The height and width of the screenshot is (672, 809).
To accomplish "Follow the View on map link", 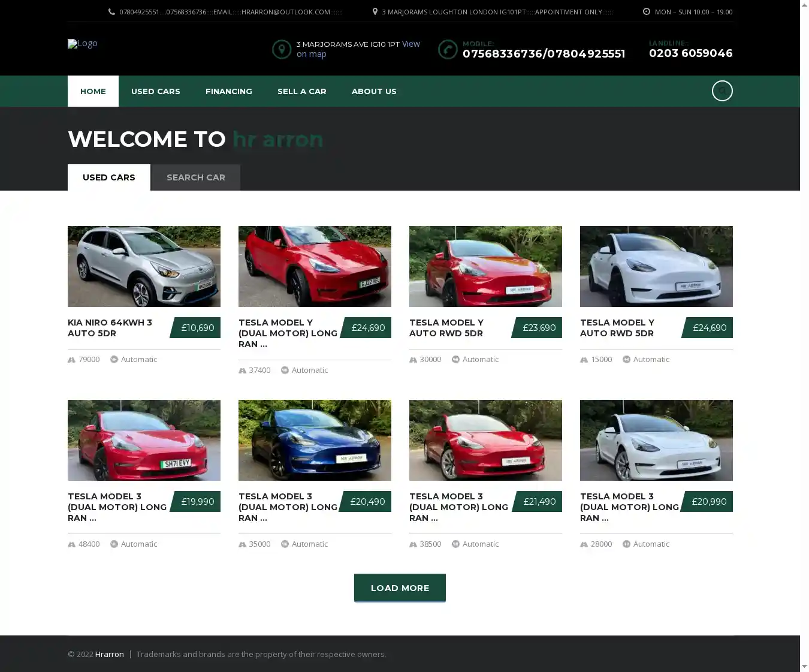I will coord(410,44).
